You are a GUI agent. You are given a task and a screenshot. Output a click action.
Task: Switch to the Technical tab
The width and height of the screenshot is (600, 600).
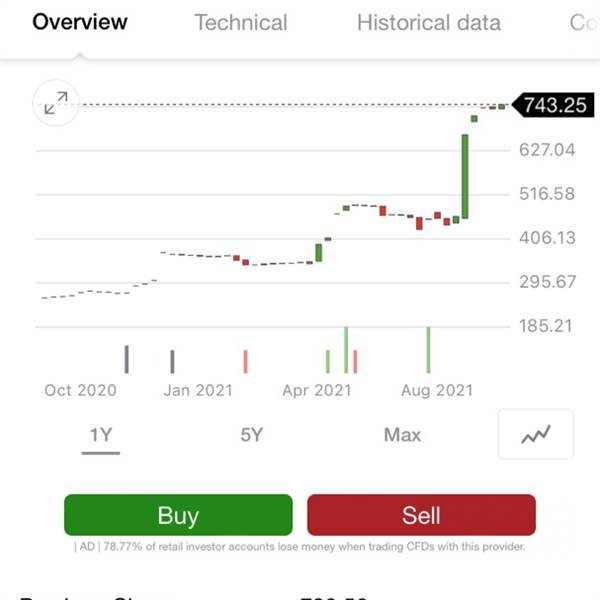click(x=240, y=22)
